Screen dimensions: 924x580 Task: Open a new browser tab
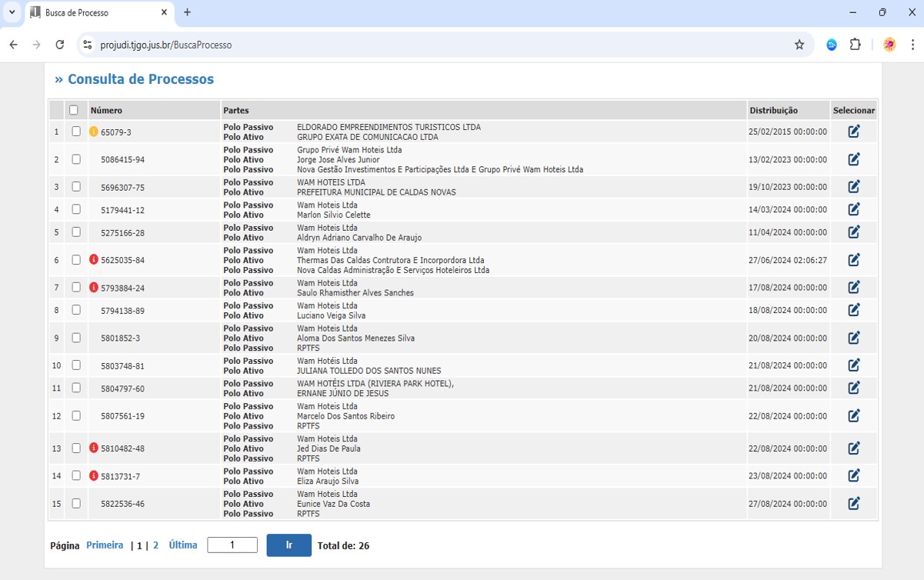pyautogui.click(x=187, y=12)
